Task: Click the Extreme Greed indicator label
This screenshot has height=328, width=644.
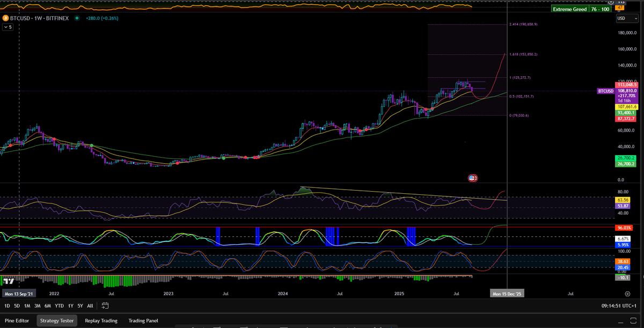Action: pyautogui.click(x=569, y=10)
